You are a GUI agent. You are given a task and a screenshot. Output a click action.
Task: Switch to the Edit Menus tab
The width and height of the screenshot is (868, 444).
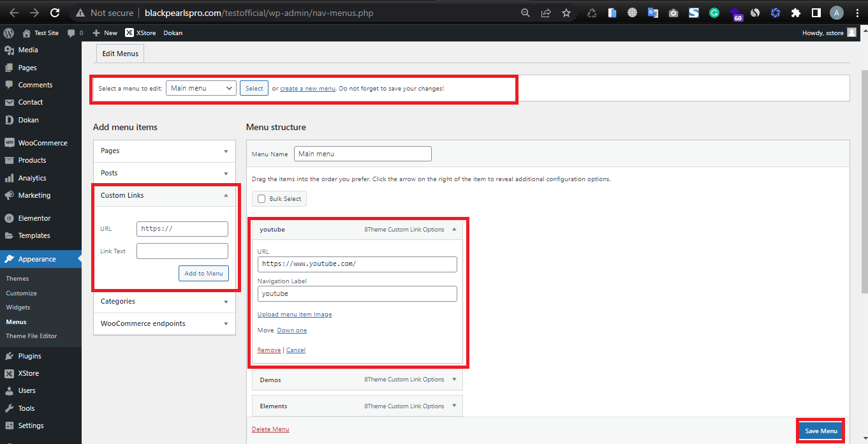point(121,54)
